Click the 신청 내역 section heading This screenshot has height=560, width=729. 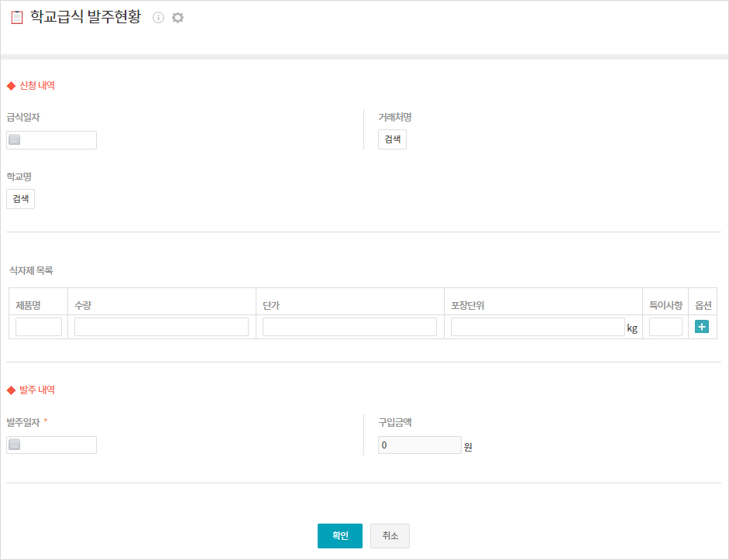pos(36,86)
